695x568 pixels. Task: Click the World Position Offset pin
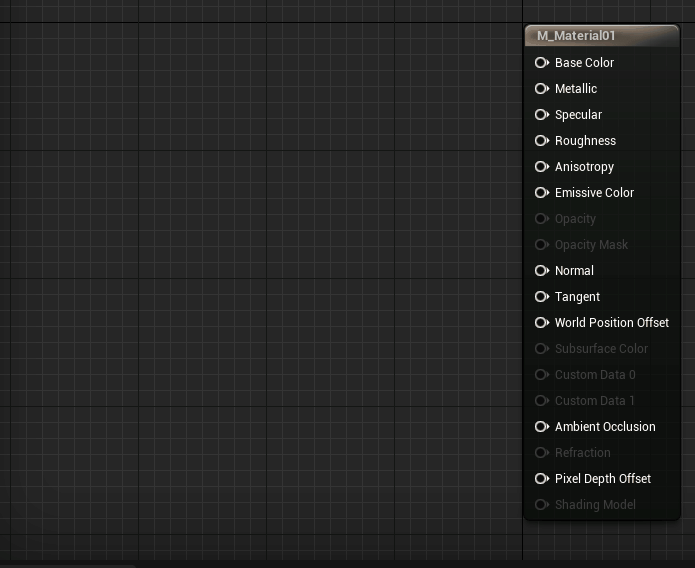(542, 323)
